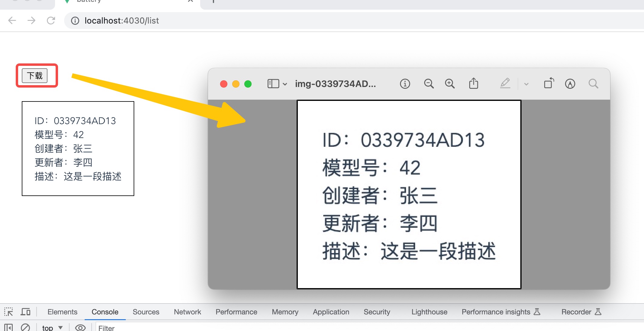The width and height of the screenshot is (644, 331).
Task: Click the card text 模型号: 42
Action: [x=59, y=135]
